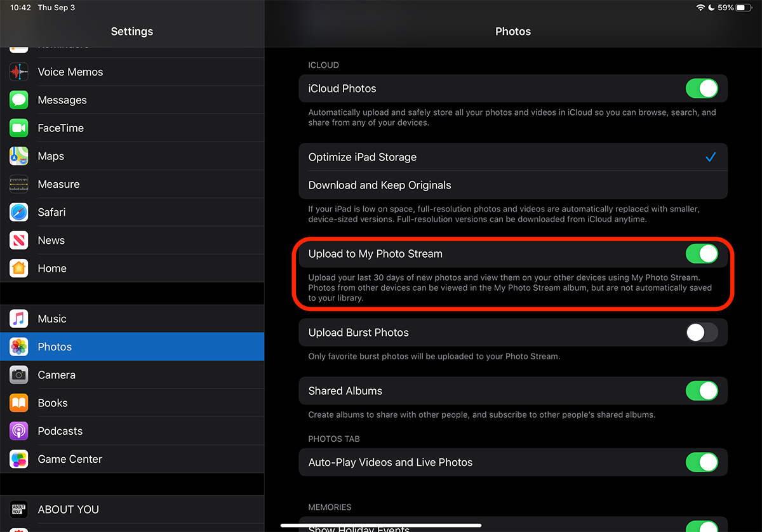
Task: Open the Music app icon
Action: (19, 319)
